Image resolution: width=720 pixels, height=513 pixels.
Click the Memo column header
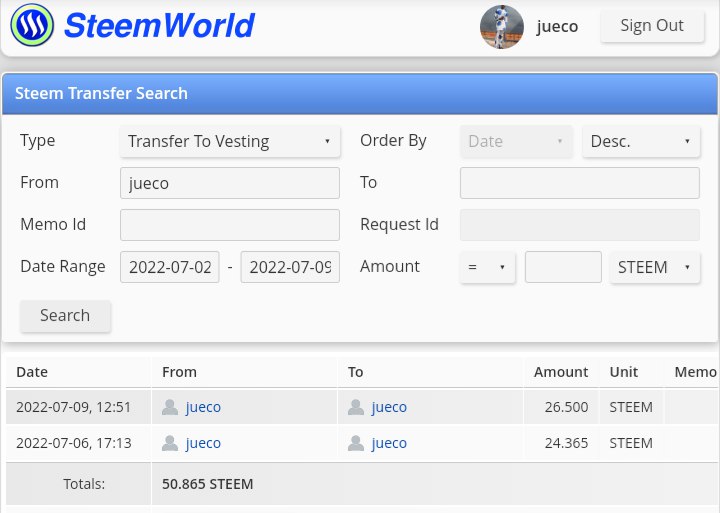tap(695, 372)
